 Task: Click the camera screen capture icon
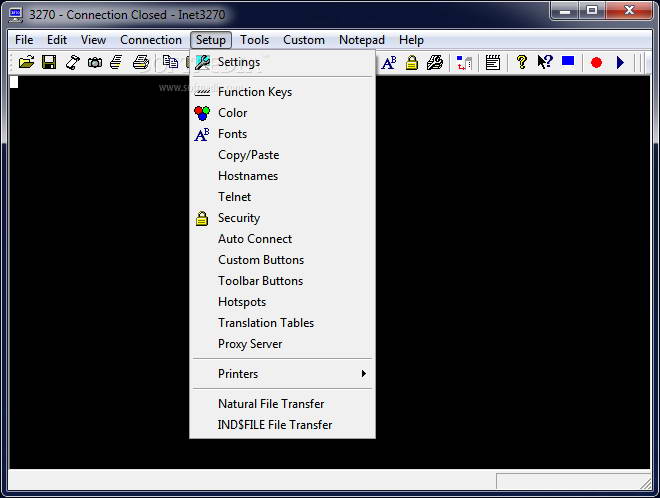(95, 63)
